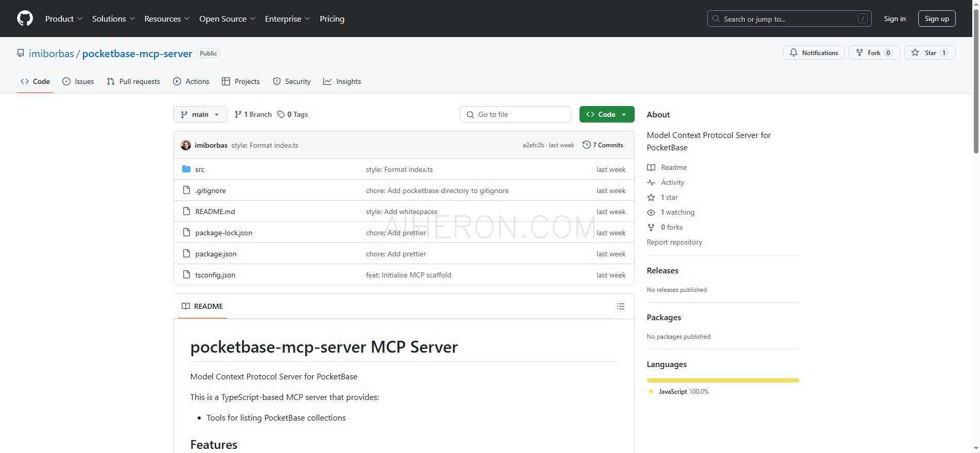
Task: Switch to the Insights tab
Action: (x=342, y=81)
